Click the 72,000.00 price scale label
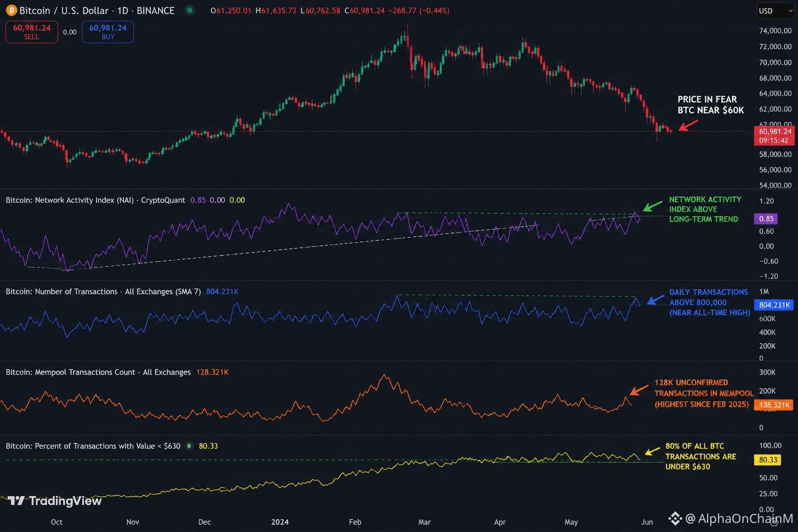Viewport: 798px width, 532px height. pos(775,46)
